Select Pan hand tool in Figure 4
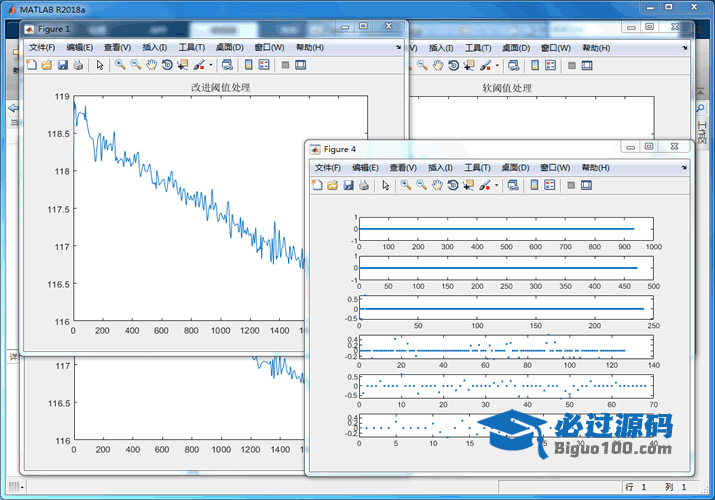This screenshot has height=500, width=715. [x=437, y=186]
